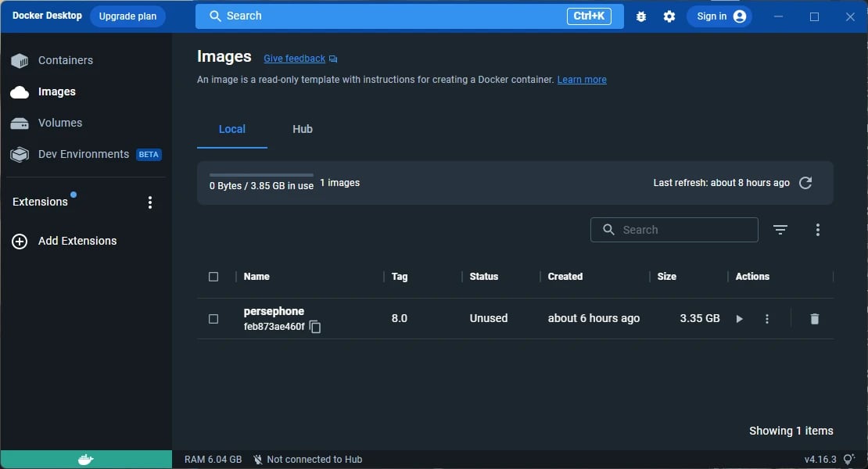The image size is (868, 469).
Task: Click the persephone image name
Action: click(274, 311)
